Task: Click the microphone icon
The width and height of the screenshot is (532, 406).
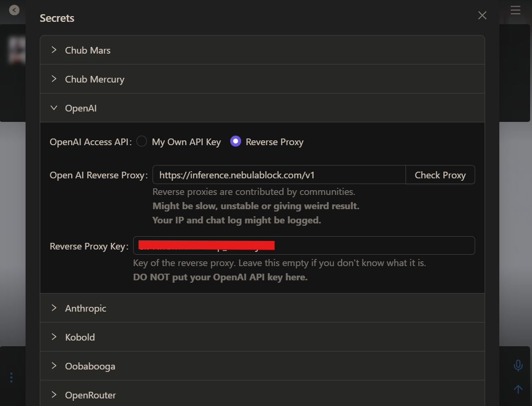Action: [x=518, y=365]
